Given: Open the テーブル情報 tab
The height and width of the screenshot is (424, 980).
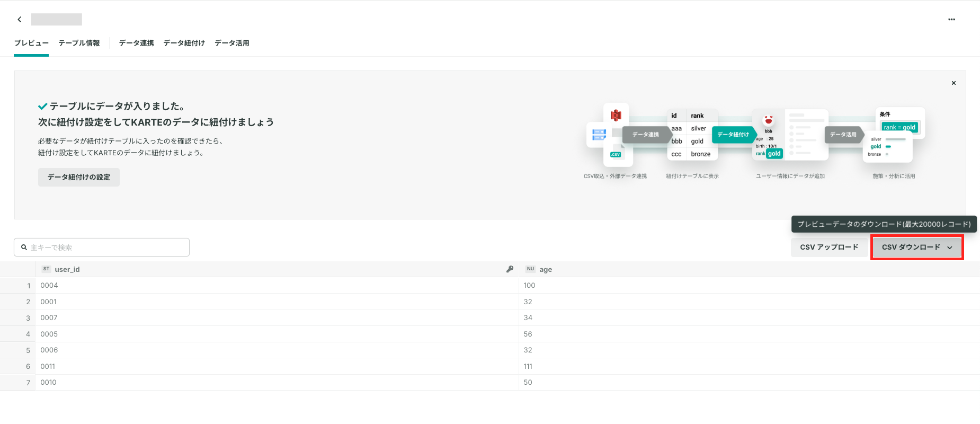Looking at the screenshot, I should (x=79, y=43).
